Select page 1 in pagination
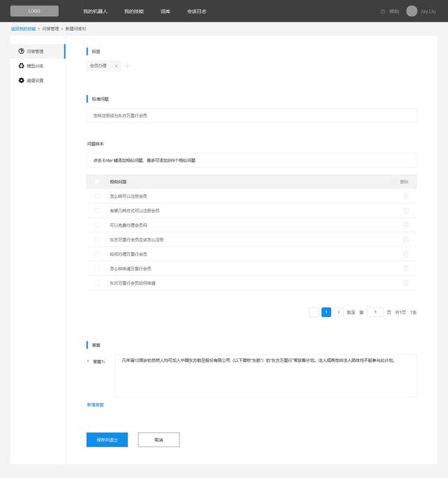Viewport: 448px width, 478px height. (x=326, y=312)
